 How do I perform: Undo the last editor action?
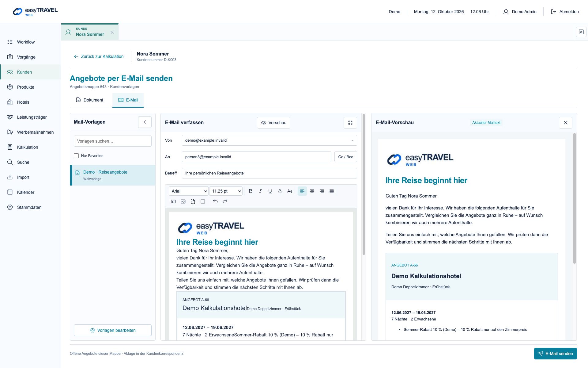[215, 201]
